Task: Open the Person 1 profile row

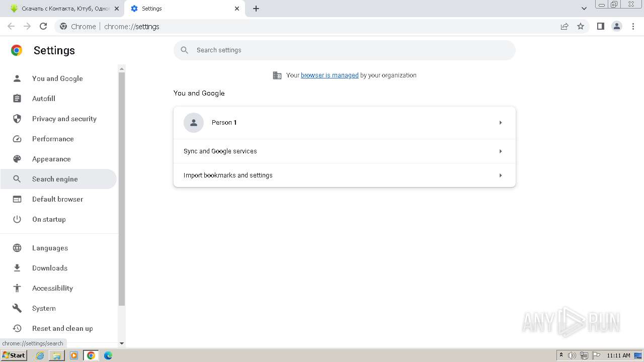Action: pos(345,123)
